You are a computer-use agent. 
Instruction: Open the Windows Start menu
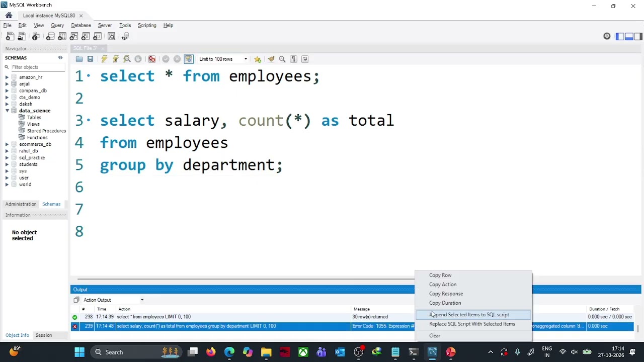pyautogui.click(x=79, y=352)
